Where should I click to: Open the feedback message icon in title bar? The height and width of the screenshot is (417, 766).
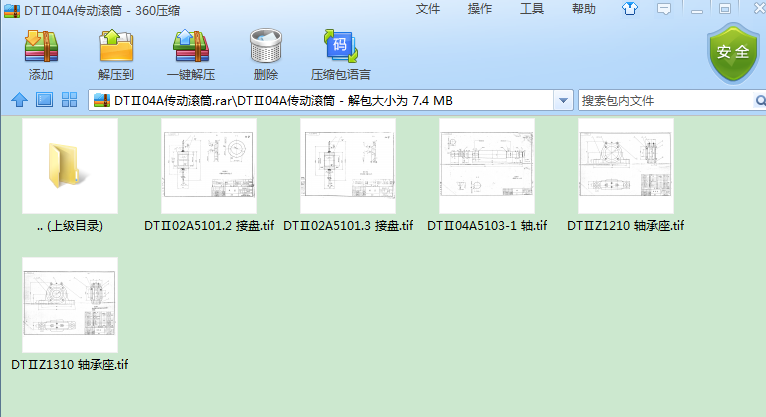(664, 9)
